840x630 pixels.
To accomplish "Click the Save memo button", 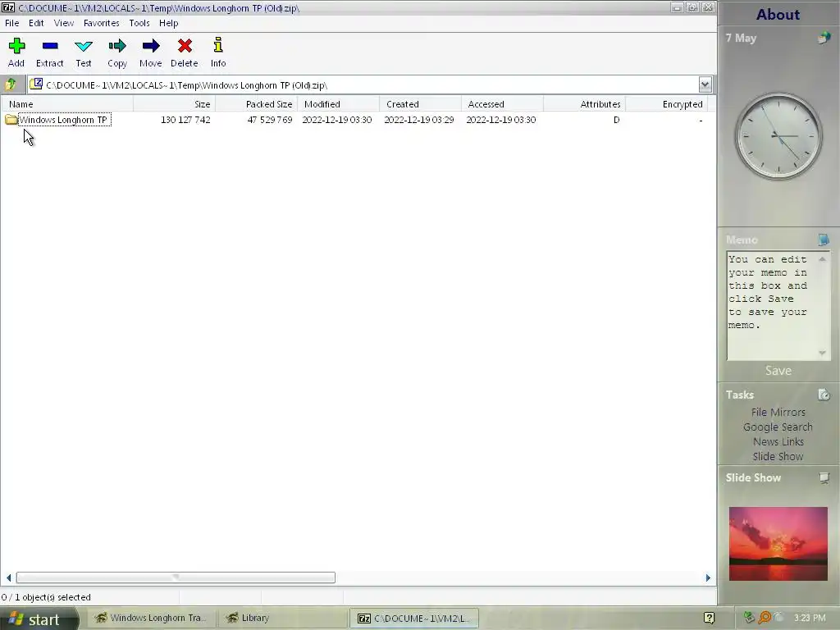I will click(x=778, y=371).
